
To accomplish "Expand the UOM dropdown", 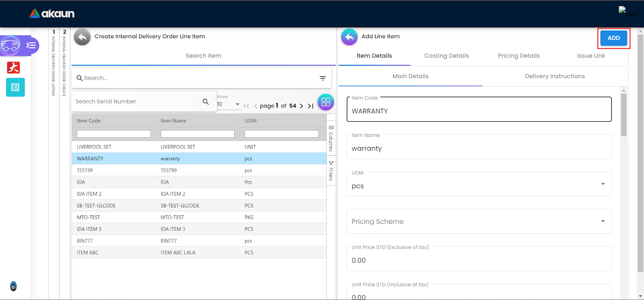I will point(603,184).
